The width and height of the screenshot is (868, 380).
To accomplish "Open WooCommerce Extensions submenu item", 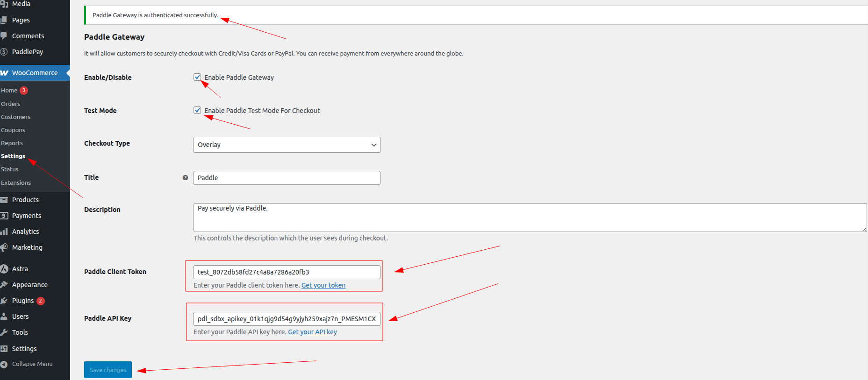I will (15, 183).
